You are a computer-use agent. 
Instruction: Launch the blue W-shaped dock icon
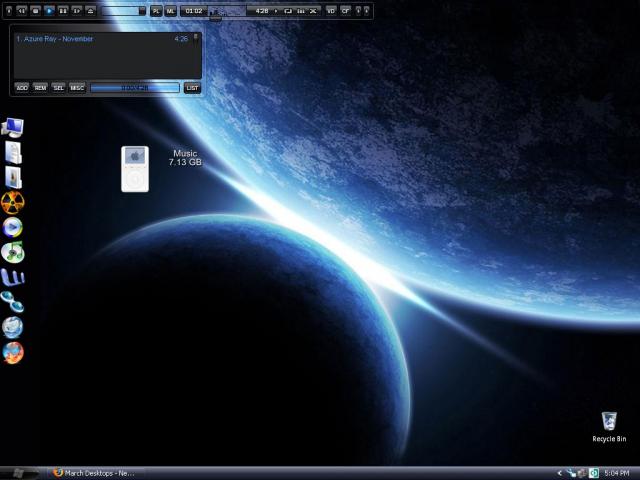click(13, 277)
